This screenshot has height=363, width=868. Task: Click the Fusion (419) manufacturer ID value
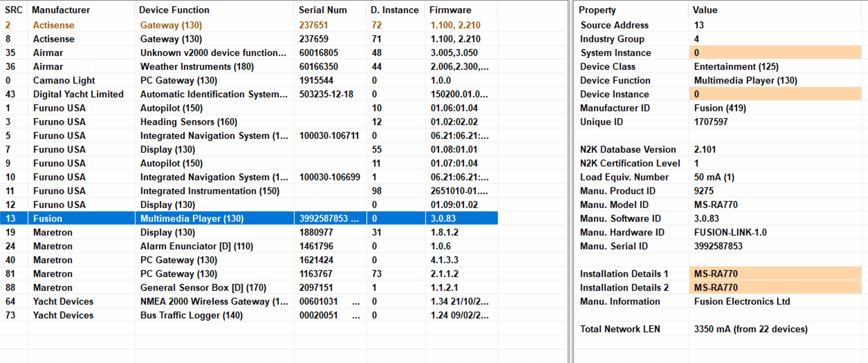[x=720, y=108]
